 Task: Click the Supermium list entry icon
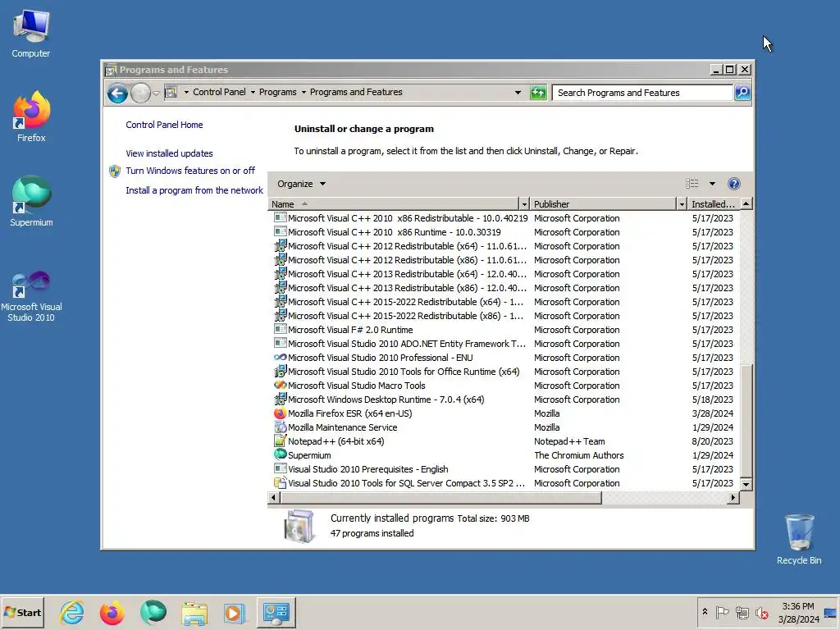pos(281,454)
